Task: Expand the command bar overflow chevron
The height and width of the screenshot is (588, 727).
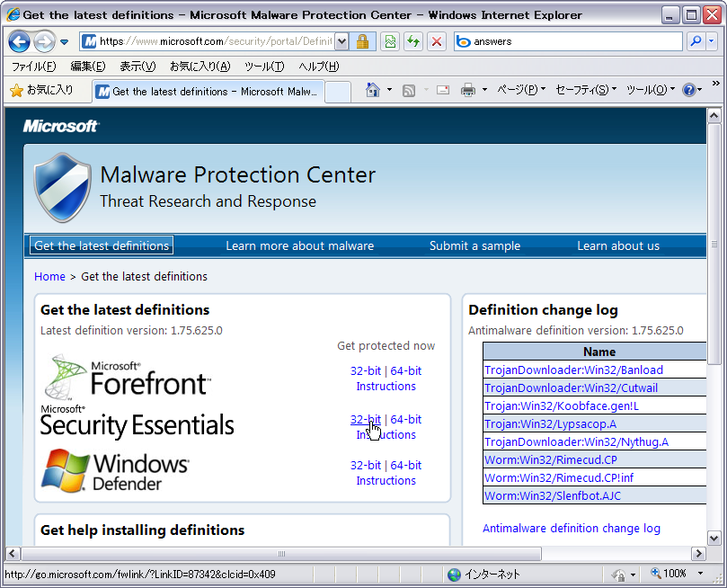Action: (716, 84)
